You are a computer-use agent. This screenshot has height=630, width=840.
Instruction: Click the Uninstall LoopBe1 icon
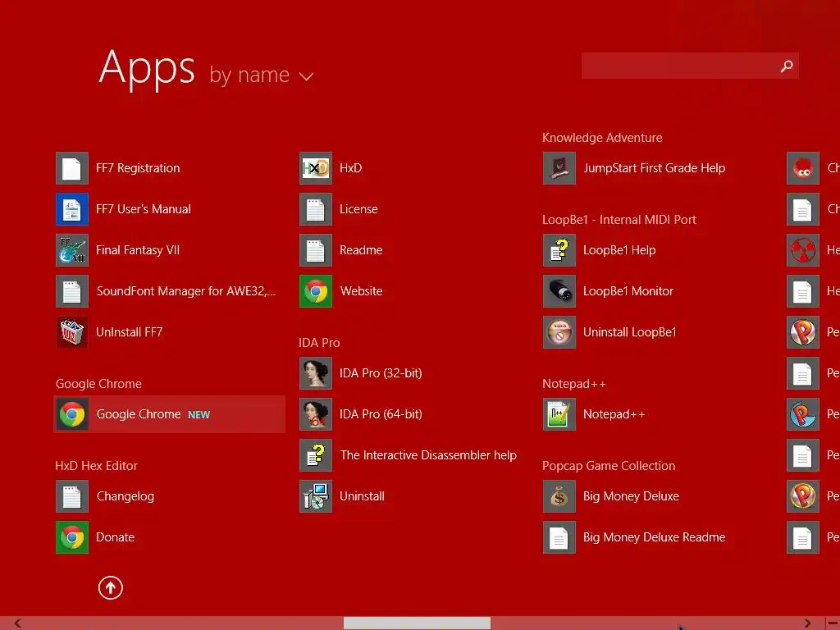coord(559,332)
